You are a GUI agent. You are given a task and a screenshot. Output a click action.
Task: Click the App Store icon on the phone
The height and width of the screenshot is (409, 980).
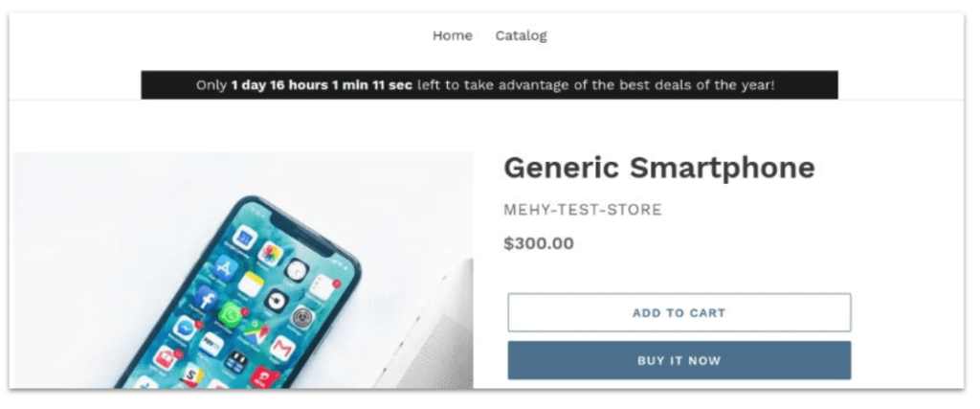pos(227,267)
